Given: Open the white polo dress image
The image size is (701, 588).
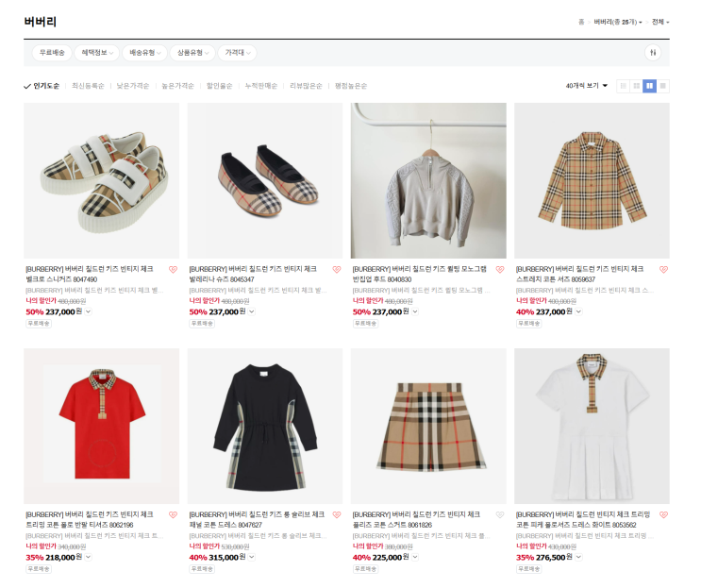Looking at the screenshot, I should pyautogui.click(x=592, y=426).
